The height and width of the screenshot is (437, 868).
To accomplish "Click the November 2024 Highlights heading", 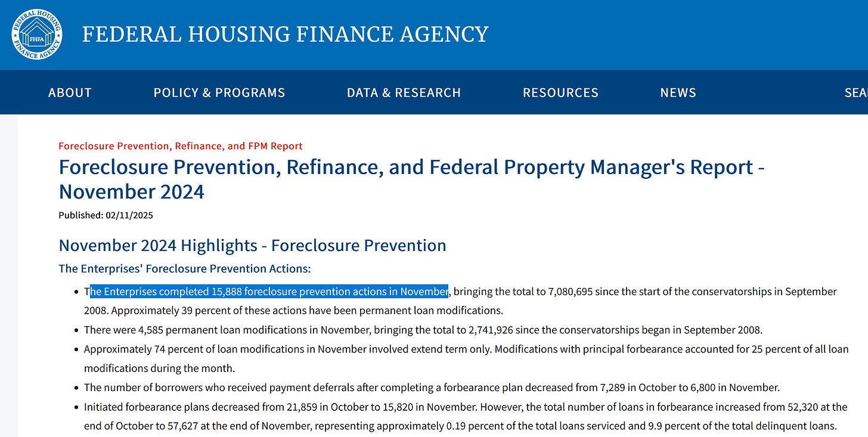I will [x=252, y=245].
